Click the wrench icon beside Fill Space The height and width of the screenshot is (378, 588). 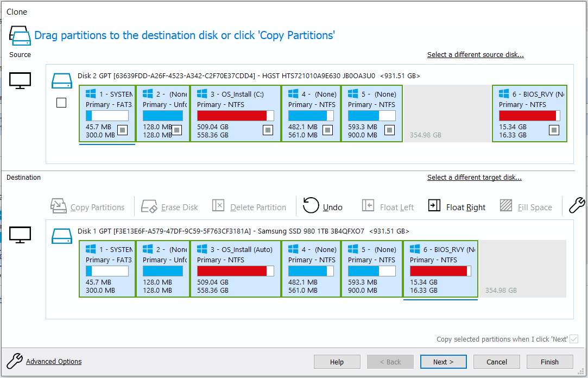[x=576, y=205]
